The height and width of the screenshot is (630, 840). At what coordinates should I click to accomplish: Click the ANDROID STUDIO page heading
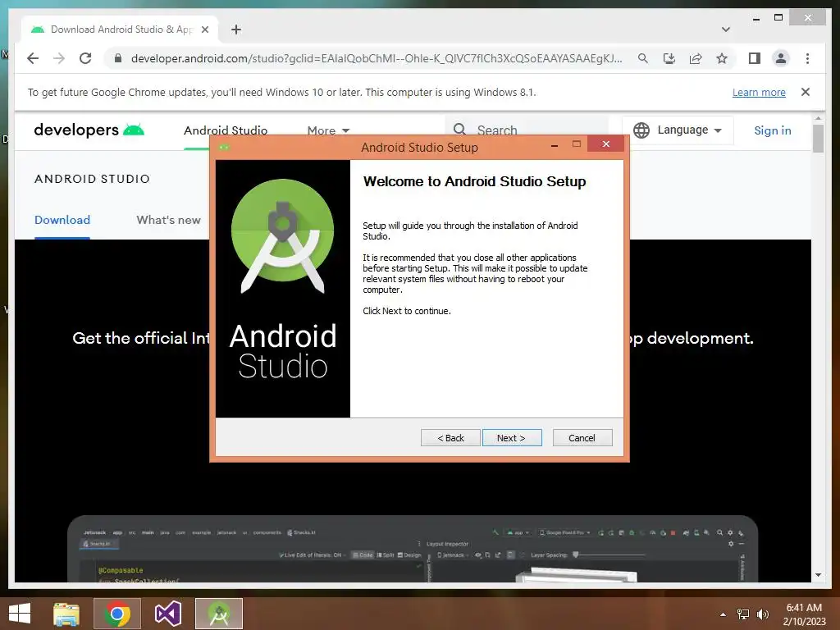tap(92, 179)
